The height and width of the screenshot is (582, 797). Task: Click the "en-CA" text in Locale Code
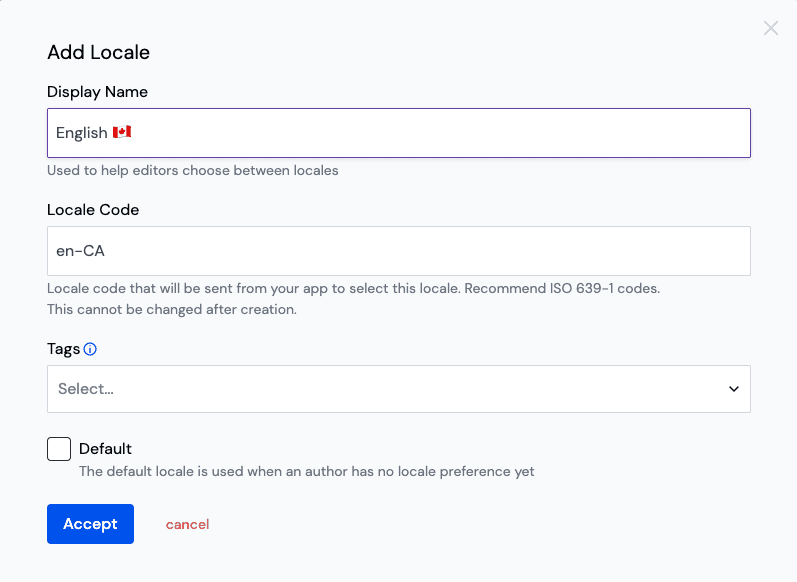(81, 251)
